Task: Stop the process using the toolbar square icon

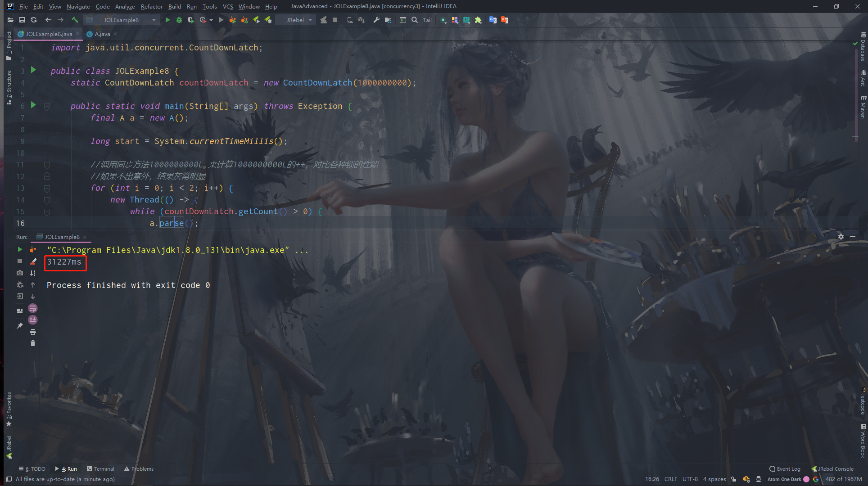Action: point(335,20)
